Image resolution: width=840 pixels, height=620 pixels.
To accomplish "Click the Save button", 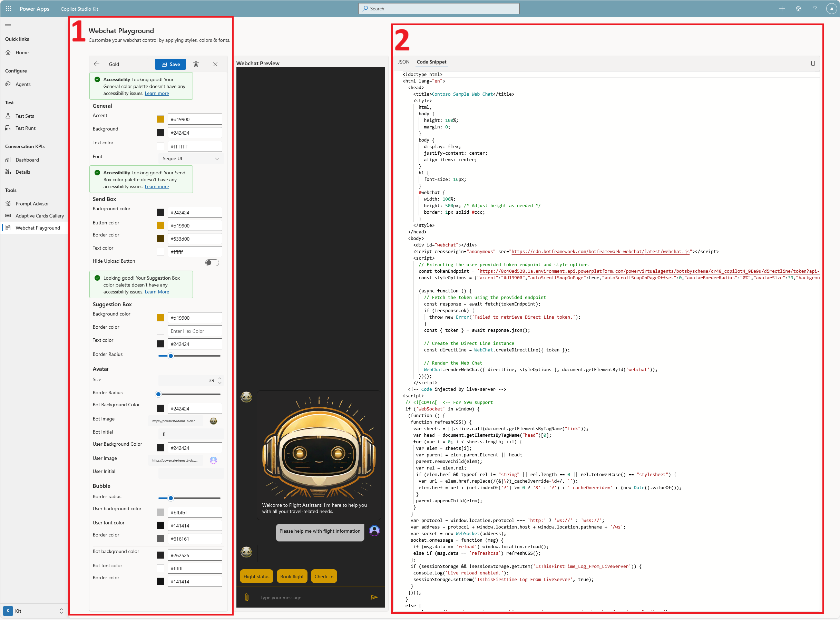I will 170,64.
